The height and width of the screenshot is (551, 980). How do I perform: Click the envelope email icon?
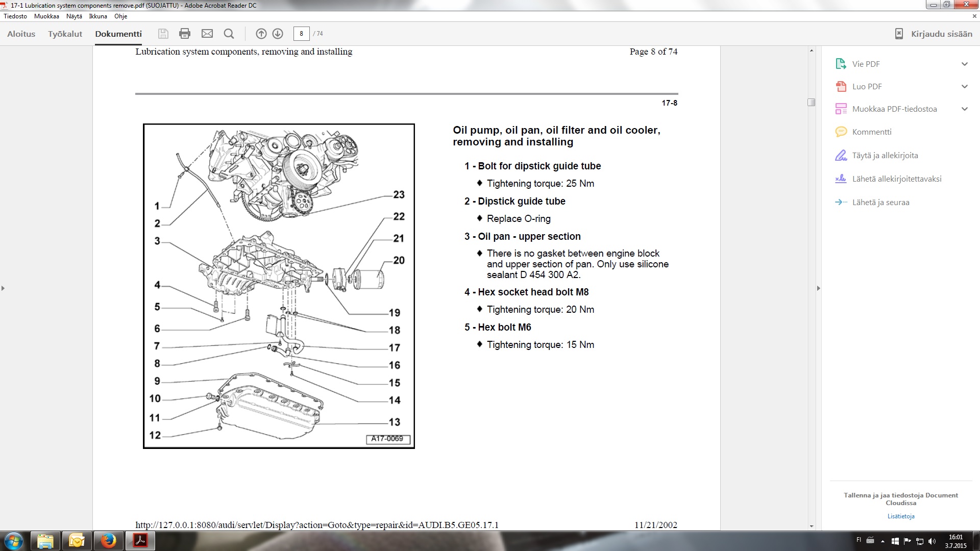207,34
